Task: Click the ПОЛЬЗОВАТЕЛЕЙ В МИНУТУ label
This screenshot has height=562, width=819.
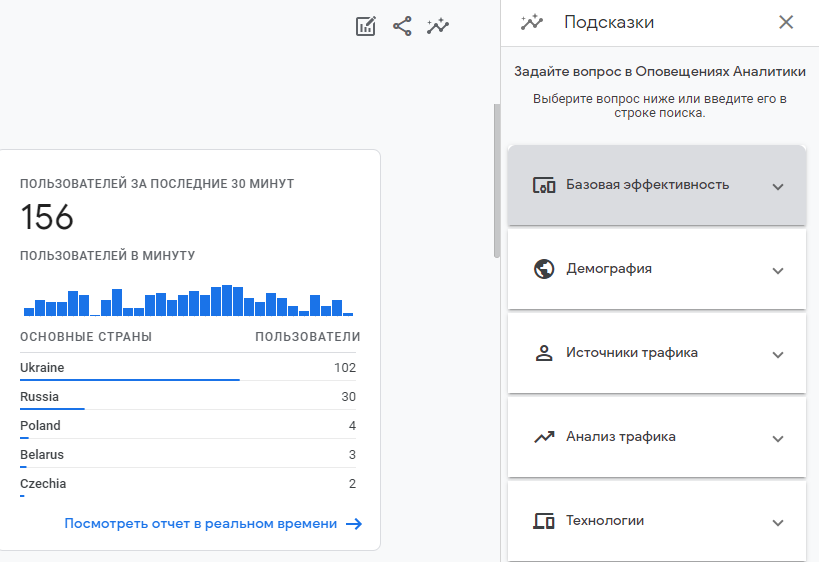Action: pos(108,255)
